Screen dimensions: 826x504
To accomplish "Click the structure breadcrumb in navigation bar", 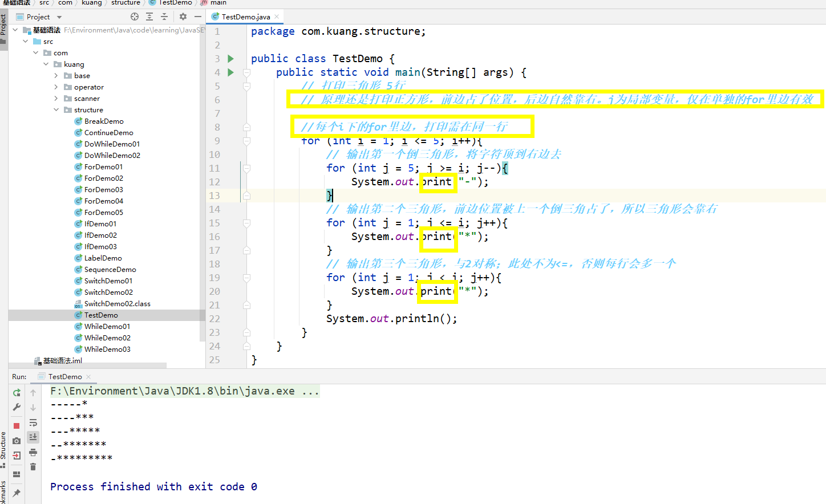I will point(125,3).
